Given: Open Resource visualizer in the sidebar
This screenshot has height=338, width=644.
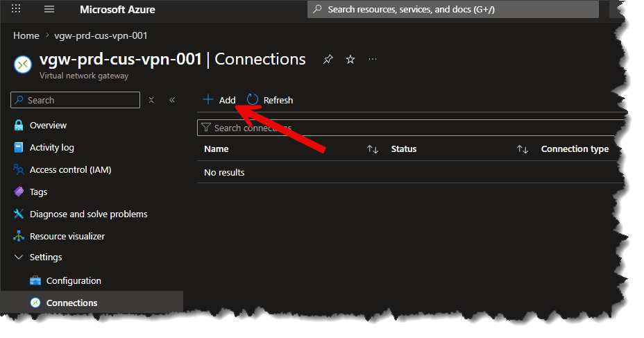Looking at the screenshot, I should pos(67,236).
